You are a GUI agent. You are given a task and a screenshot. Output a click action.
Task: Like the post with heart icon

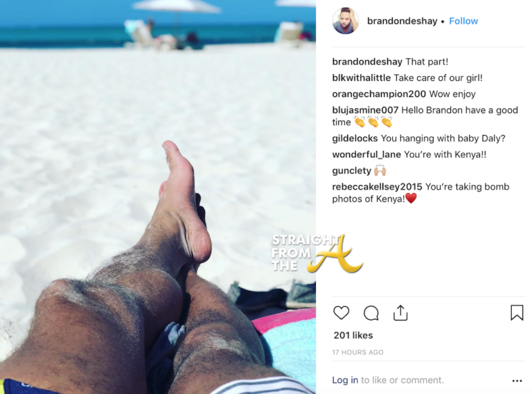pyautogui.click(x=341, y=312)
